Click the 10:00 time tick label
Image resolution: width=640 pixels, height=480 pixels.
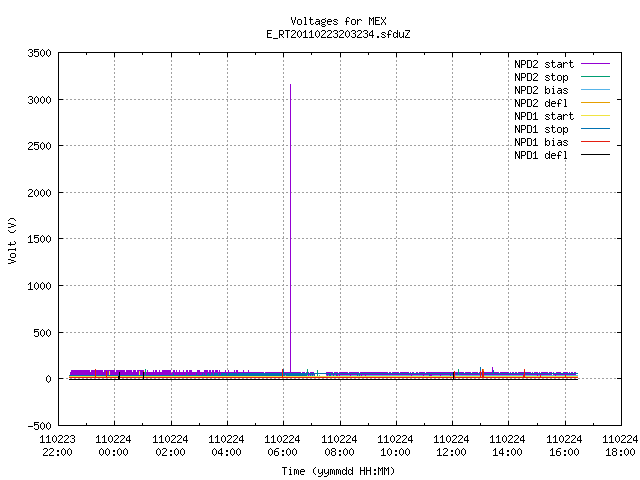point(395,453)
